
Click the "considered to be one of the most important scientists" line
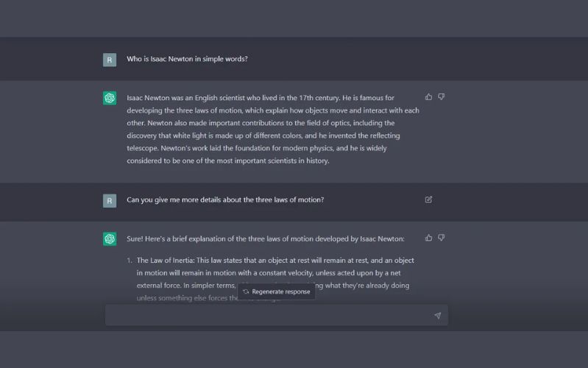click(x=228, y=160)
